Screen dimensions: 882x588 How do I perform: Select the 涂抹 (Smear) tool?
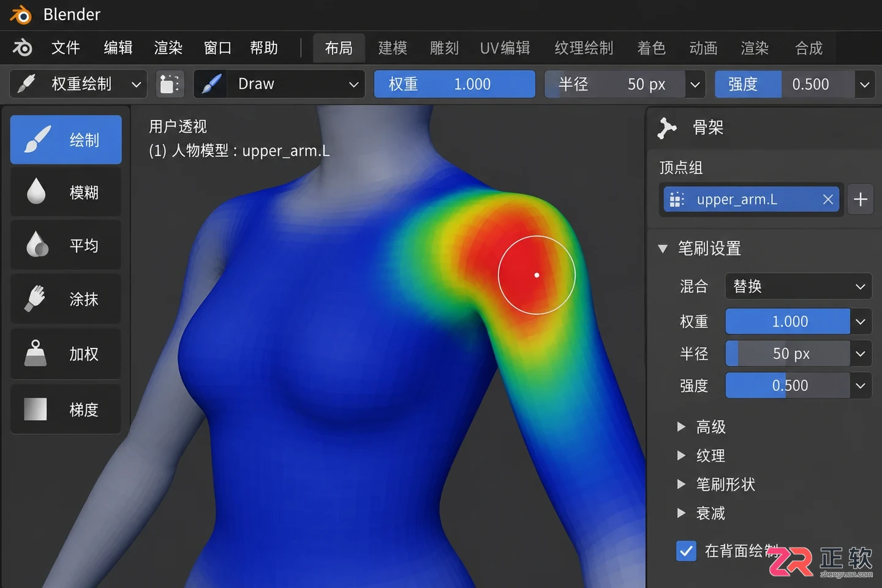(x=66, y=299)
